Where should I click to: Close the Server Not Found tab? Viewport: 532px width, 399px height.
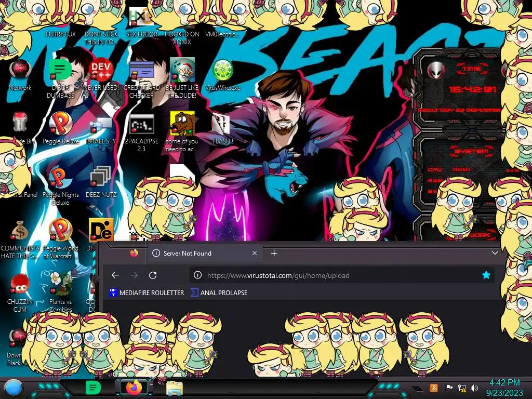[x=255, y=253]
